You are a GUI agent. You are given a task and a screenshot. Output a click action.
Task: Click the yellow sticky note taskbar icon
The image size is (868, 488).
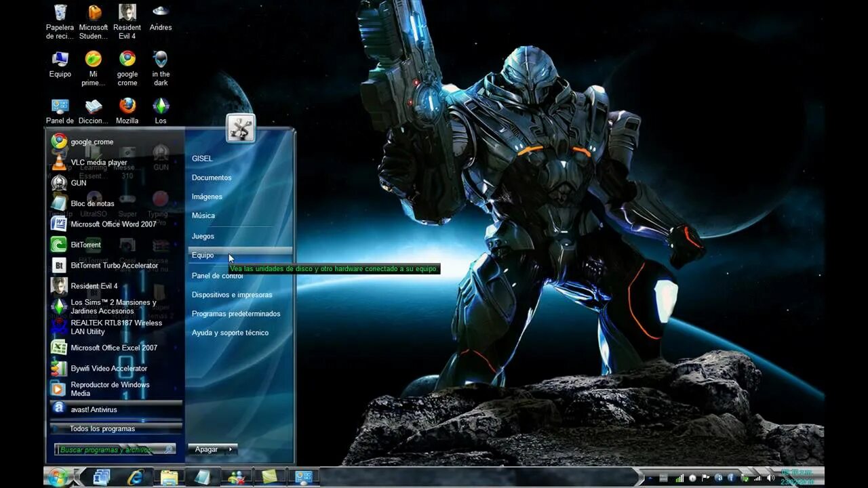(x=269, y=477)
